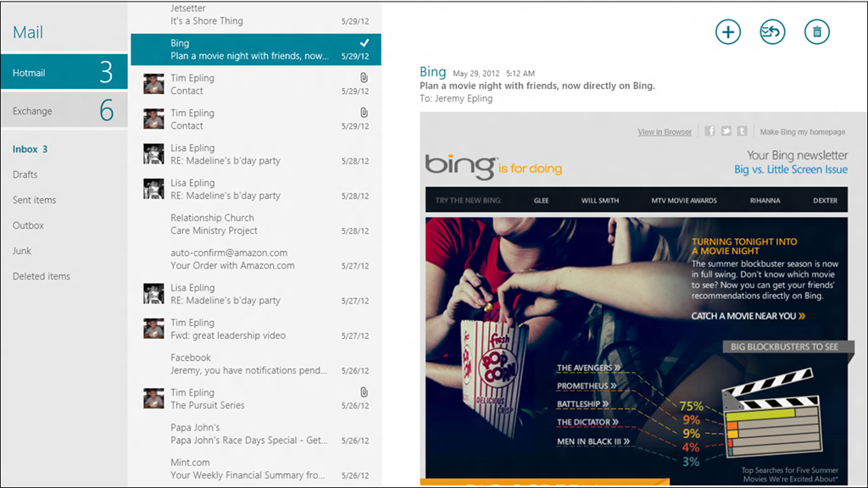Viewport: 868px width, 488px height.
Task: Open the Deleted items folder
Action: coord(42,277)
